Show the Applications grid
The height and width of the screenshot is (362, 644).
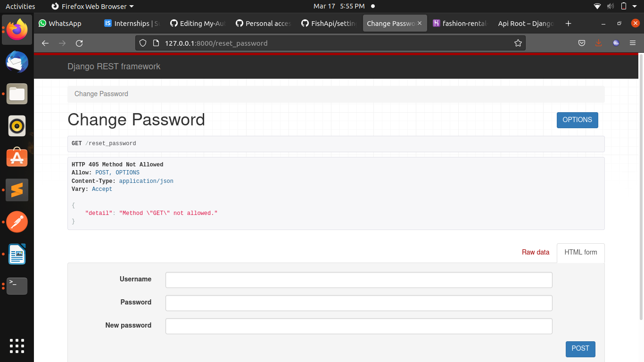click(x=17, y=346)
